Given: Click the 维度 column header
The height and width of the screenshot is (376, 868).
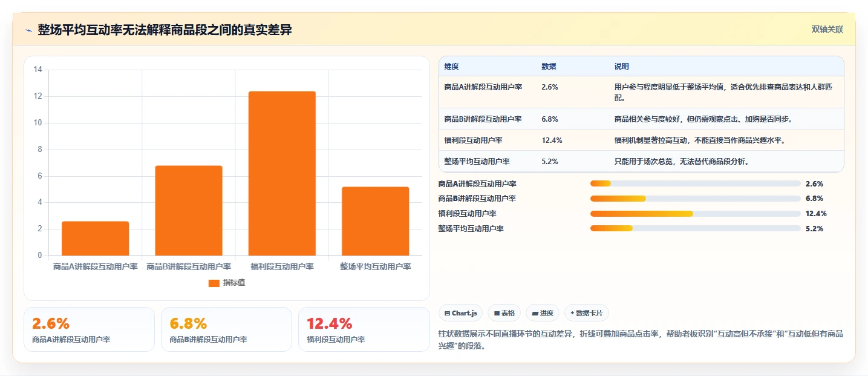Looking at the screenshot, I should [x=451, y=67].
